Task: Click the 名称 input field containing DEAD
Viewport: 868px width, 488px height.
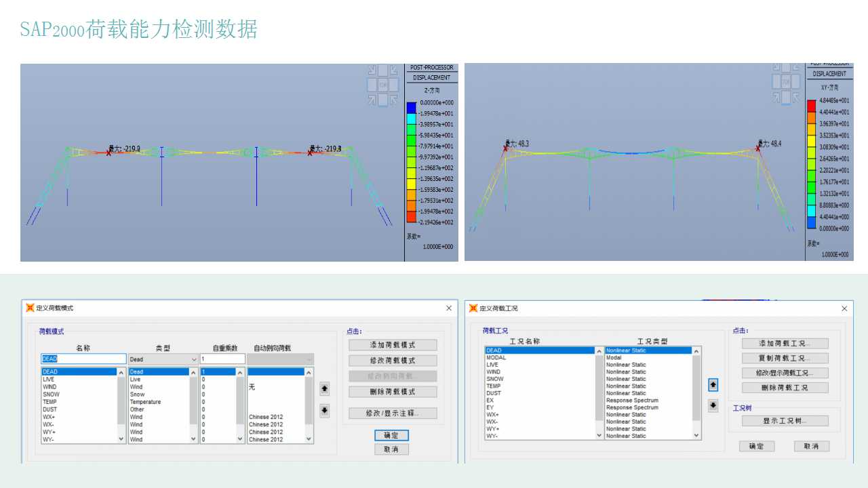Action: click(83, 359)
